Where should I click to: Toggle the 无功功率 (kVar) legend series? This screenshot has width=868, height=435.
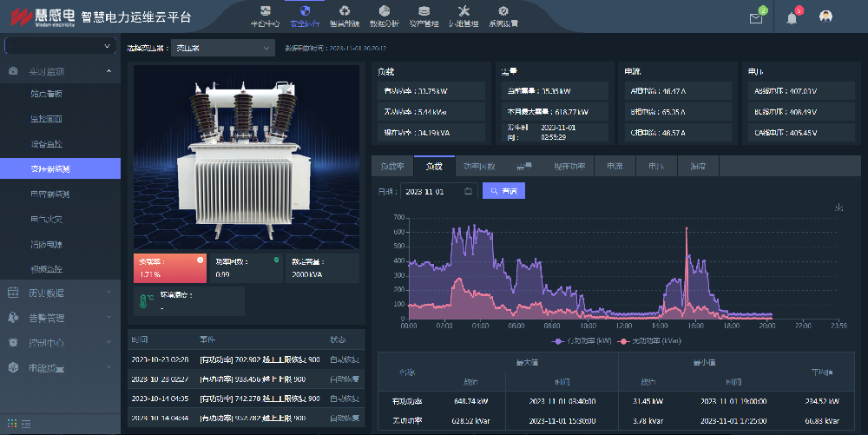(x=649, y=340)
